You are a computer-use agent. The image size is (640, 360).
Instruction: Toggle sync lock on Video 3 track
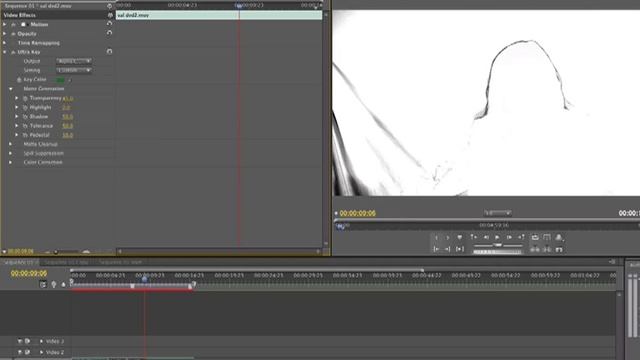(27, 341)
